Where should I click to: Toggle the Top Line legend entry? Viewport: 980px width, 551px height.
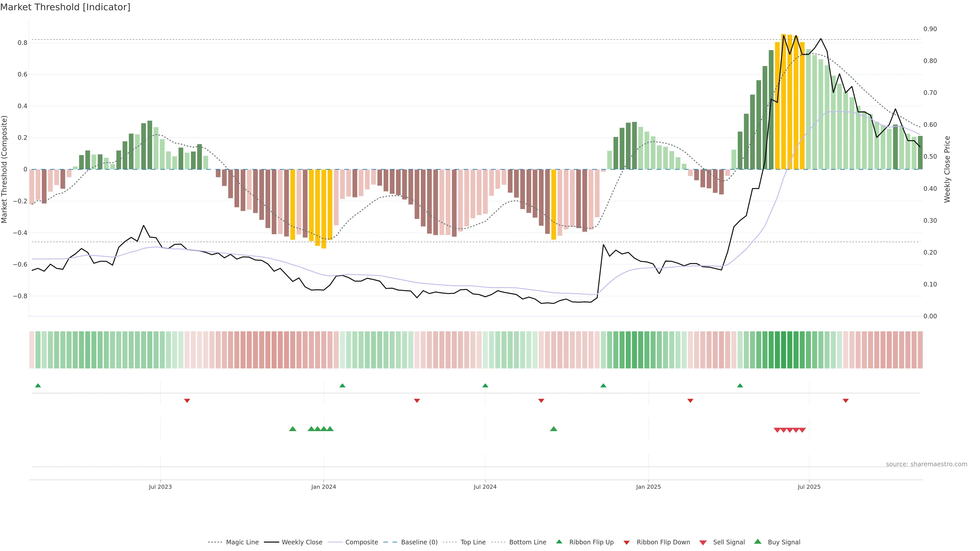pyautogui.click(x=473, y=542)
